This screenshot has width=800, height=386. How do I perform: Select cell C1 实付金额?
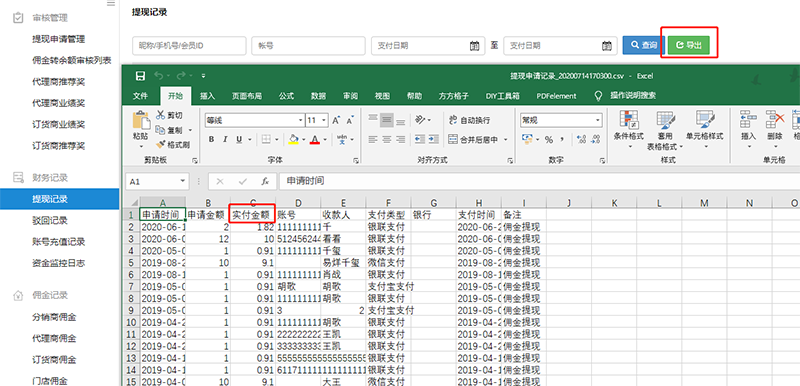pos(253,215)
